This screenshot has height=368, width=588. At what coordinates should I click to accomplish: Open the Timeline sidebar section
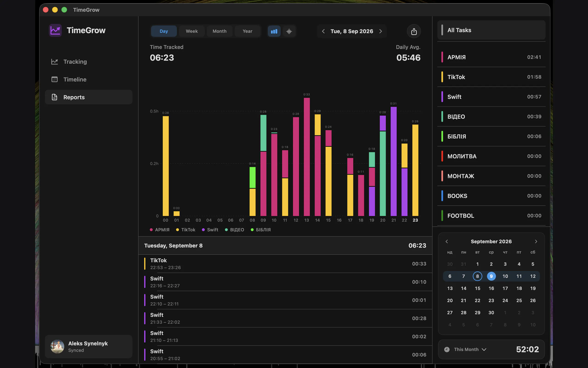tap(89, 79)
